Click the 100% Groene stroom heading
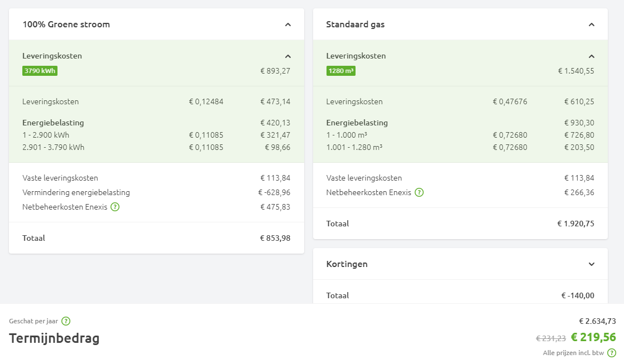The width and height of the screenshot is (624, 364). tap(66, 25)
